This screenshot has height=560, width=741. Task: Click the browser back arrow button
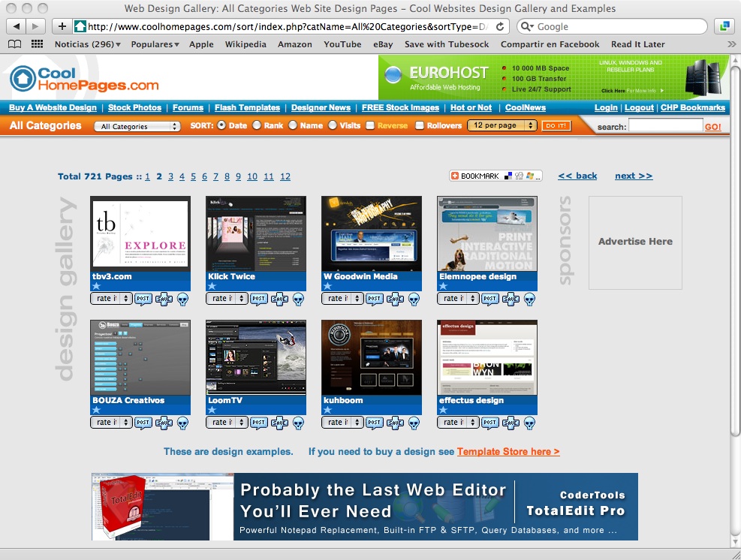click(17, 26)
